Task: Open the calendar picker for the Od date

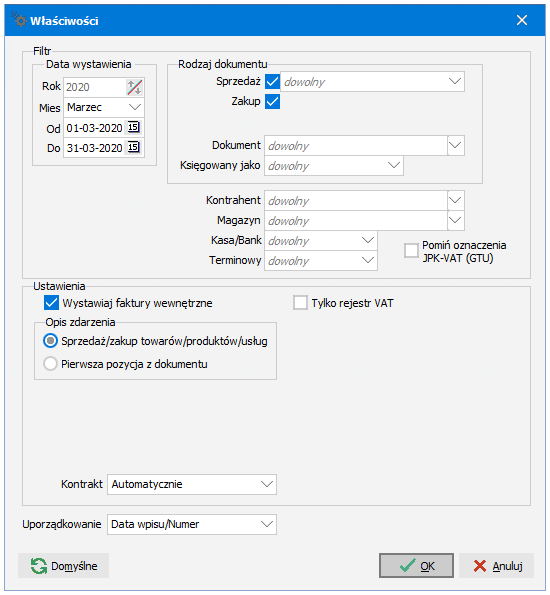Action: tap(133, 127)
